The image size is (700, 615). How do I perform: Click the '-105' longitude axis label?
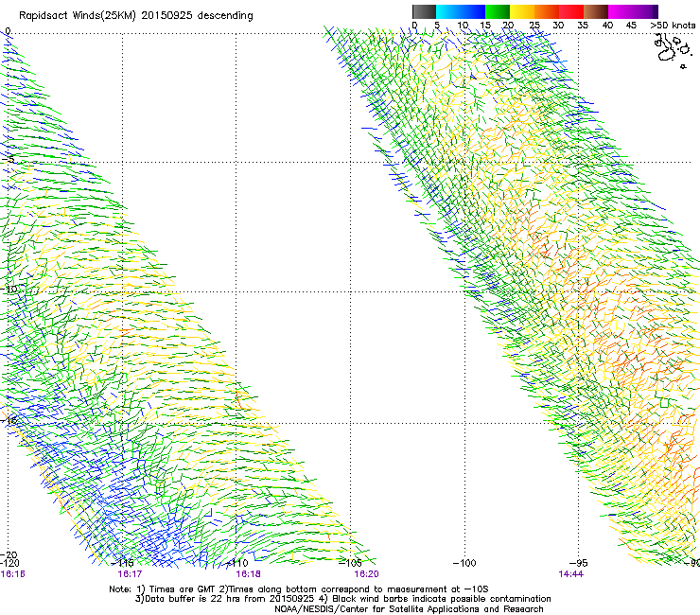[350, 563]
